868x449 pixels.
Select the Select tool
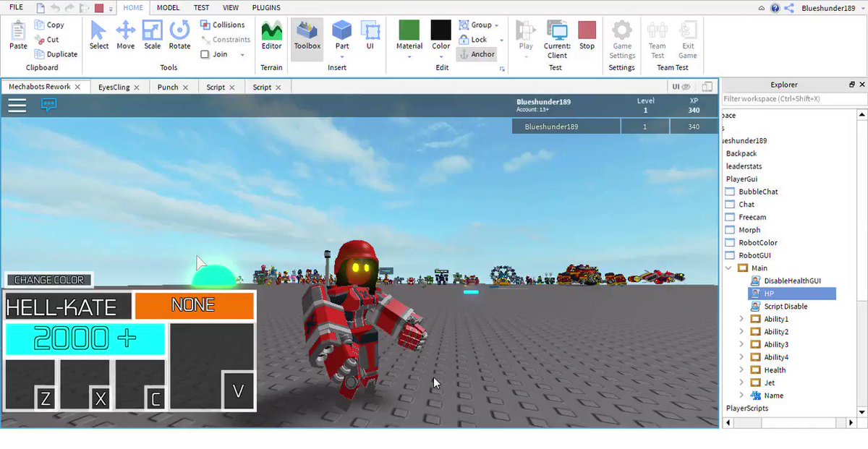99,35
